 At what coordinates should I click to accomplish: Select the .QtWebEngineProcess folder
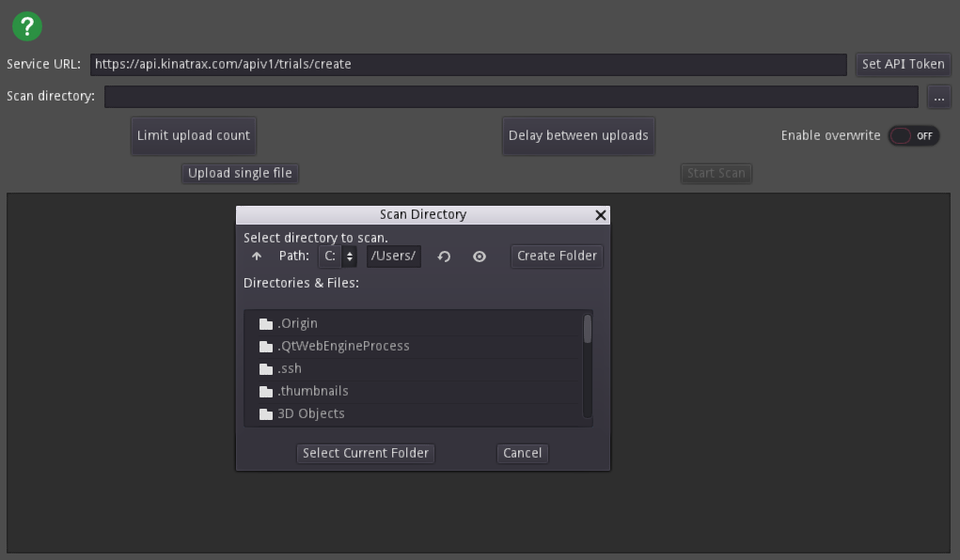click(343, 346)
